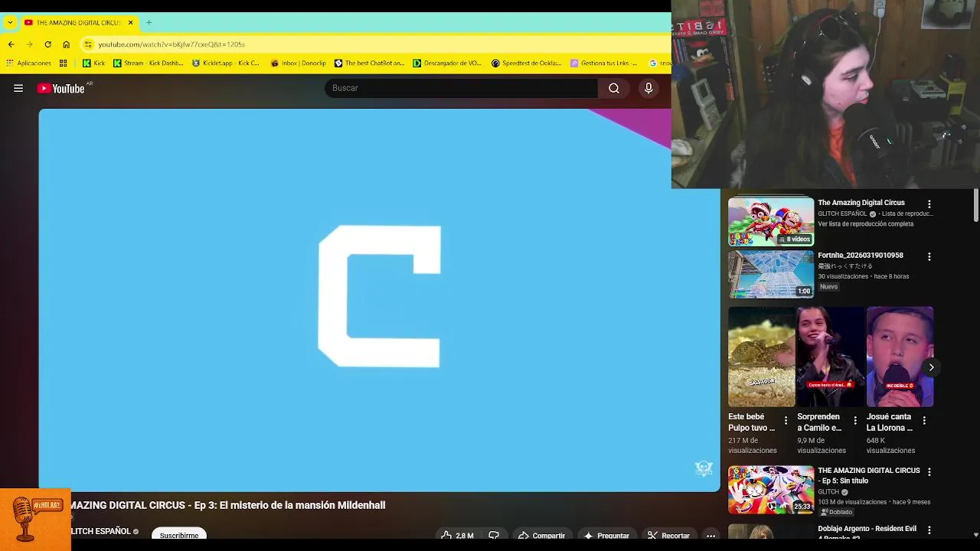Open options for Este bebé Pulpo short
Screen dimensions: 980x551
pos(786,420)
